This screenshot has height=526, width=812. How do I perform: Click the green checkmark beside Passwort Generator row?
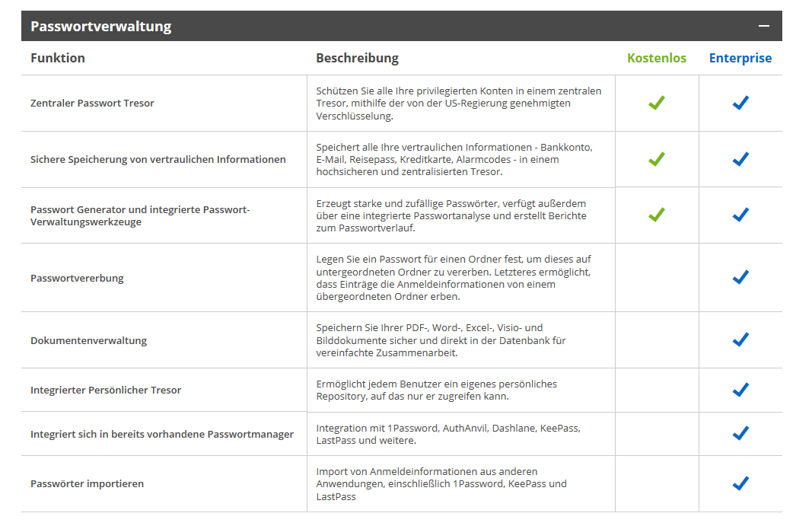point(656,215)
